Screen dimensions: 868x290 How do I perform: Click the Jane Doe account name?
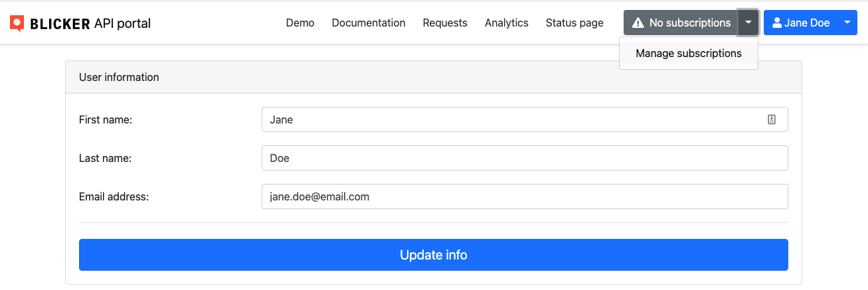pyautogui.click(x=806, y=23)
